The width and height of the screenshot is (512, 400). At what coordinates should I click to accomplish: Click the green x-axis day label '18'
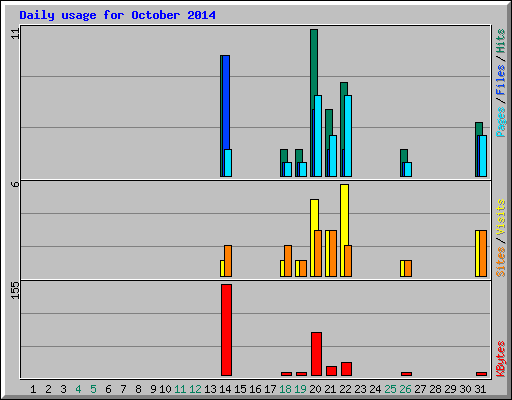[x=285, y=389]
